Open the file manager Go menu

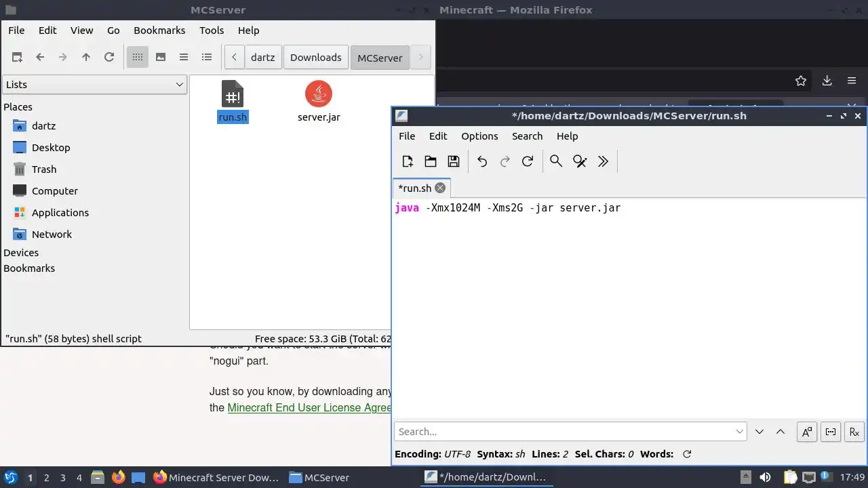point(113,30)
